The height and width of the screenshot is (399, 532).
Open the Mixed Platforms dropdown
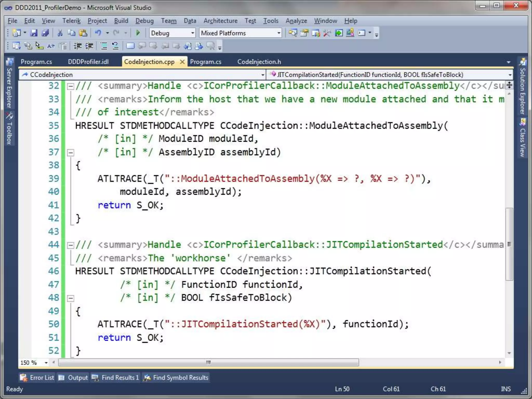(278, 33)
